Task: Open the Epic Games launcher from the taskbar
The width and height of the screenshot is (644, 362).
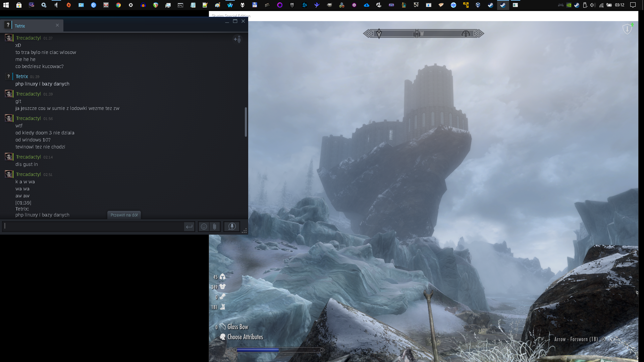Action: [x=292, y=5]
